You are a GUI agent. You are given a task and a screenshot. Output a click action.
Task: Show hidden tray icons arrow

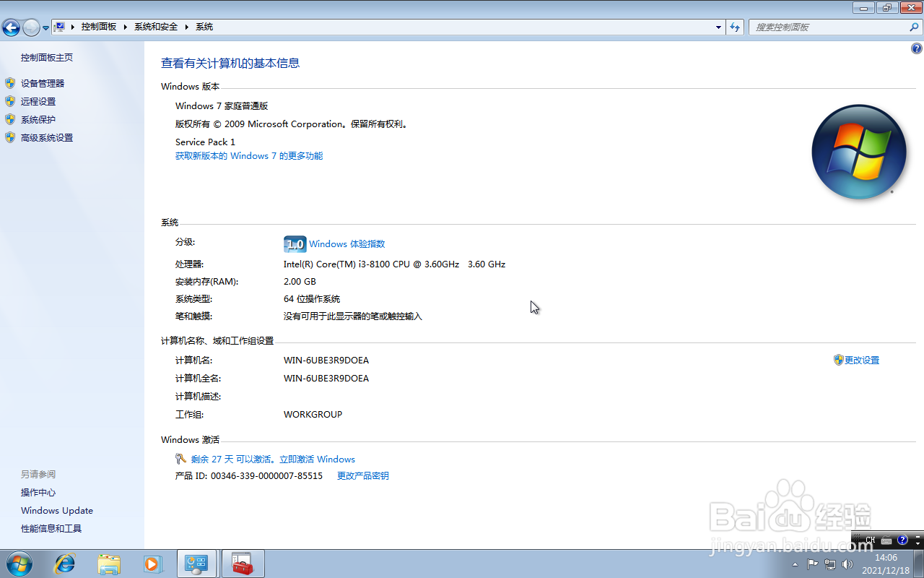796,564
